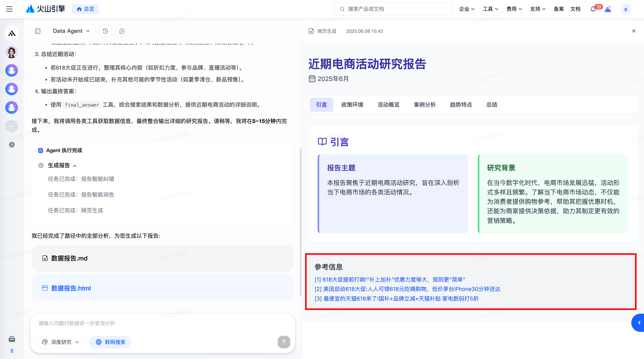Image resolution: width=644 pixels, height=359 pixels.
Task: Start a new conversation with plus chat icon
Action: point(122,31)
